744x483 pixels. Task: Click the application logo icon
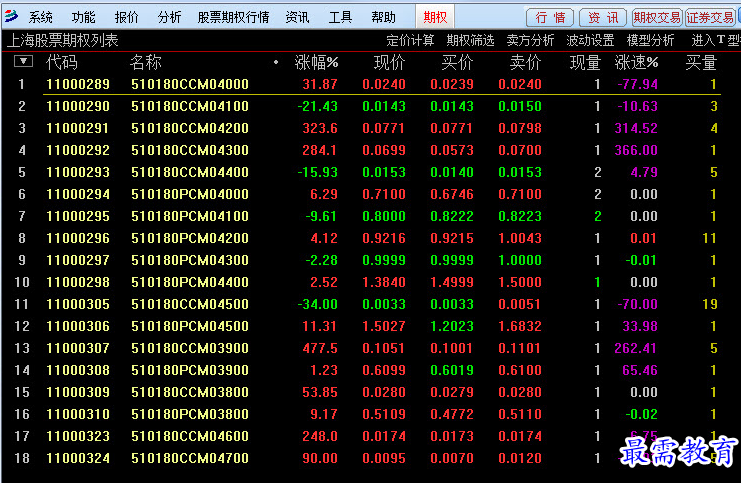point(11,17)
